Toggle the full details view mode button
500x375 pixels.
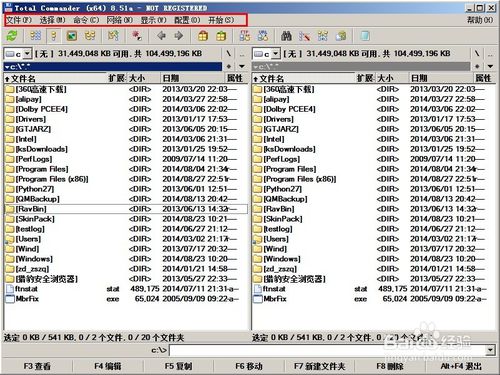(x=53, y=36)
